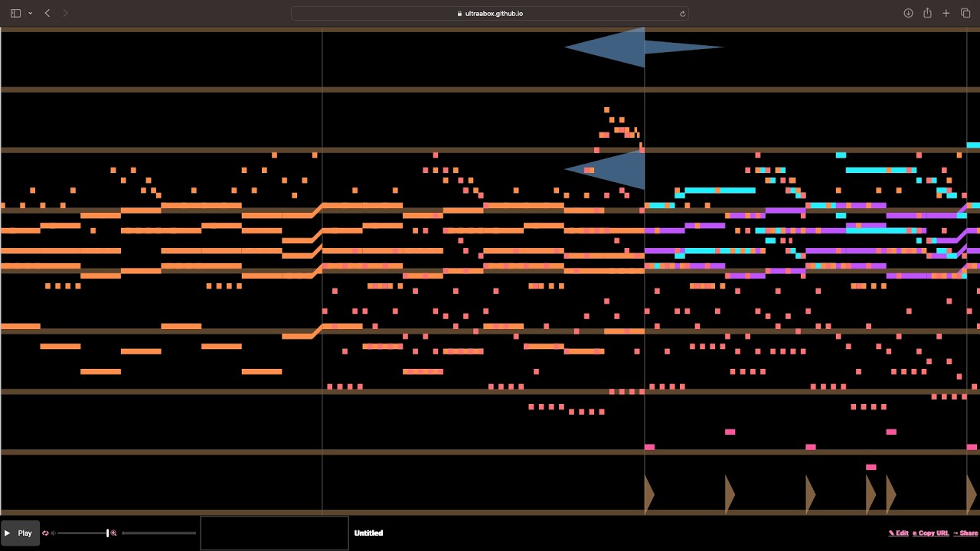980x551 pixels.
Task: Click the speaker volume icon
Action: tap(53, 533)
